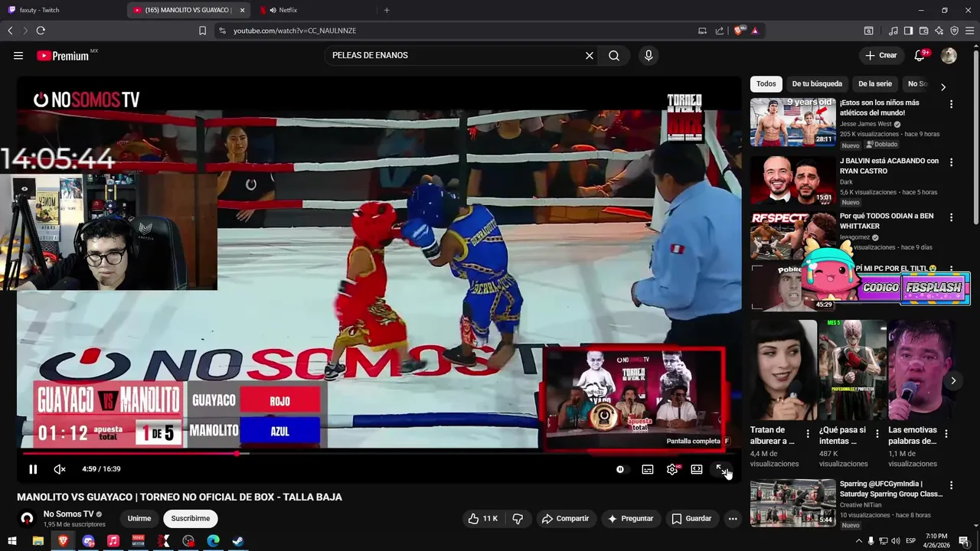Open the Por qué TODOS ODIAN a BEN WHITTAKER title
The width and height of the screenshot is (980, 551).
coord(887,221)
